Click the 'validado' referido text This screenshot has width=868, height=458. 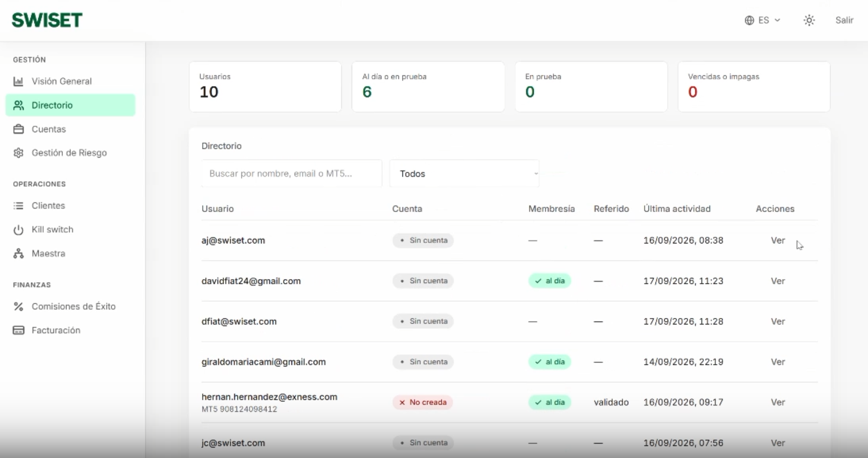611,402
